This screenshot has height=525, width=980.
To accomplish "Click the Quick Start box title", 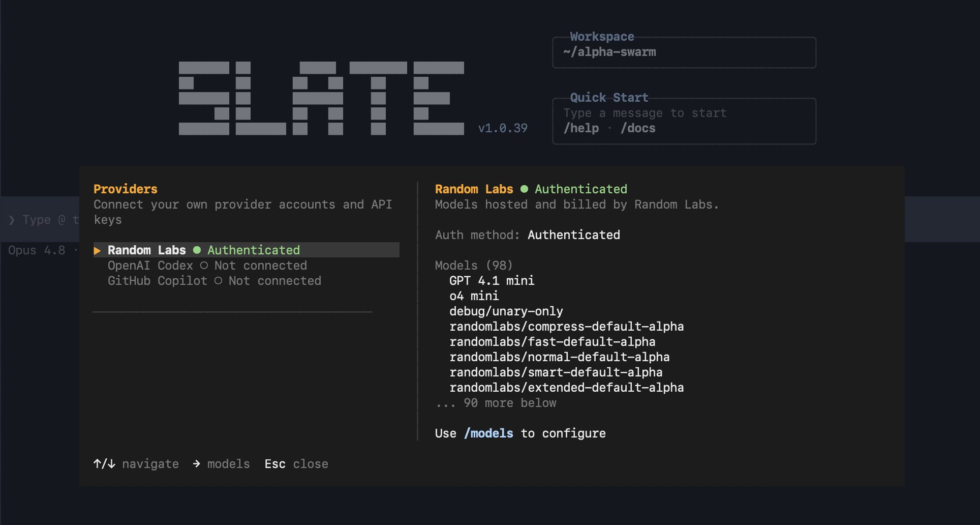I will click(x=609, y=98).
